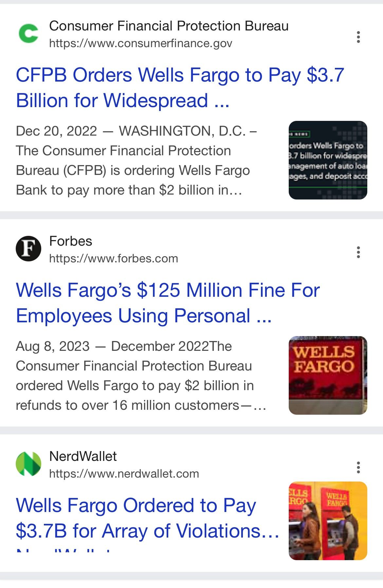Click the NerdWallet green N logo

pyautogui.click(x=28, y=464)
